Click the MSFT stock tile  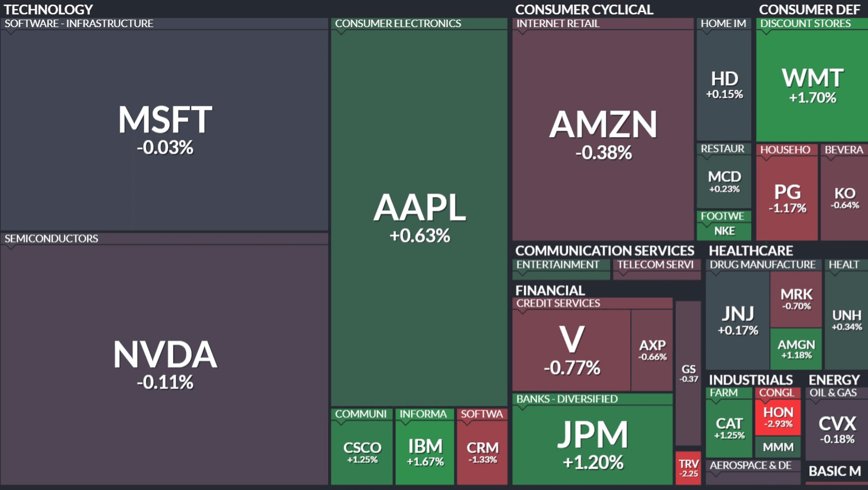tap(165, 130)
